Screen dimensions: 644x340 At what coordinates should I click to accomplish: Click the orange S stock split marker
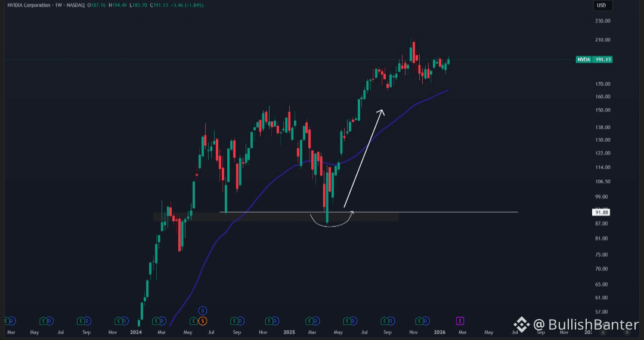203,321
